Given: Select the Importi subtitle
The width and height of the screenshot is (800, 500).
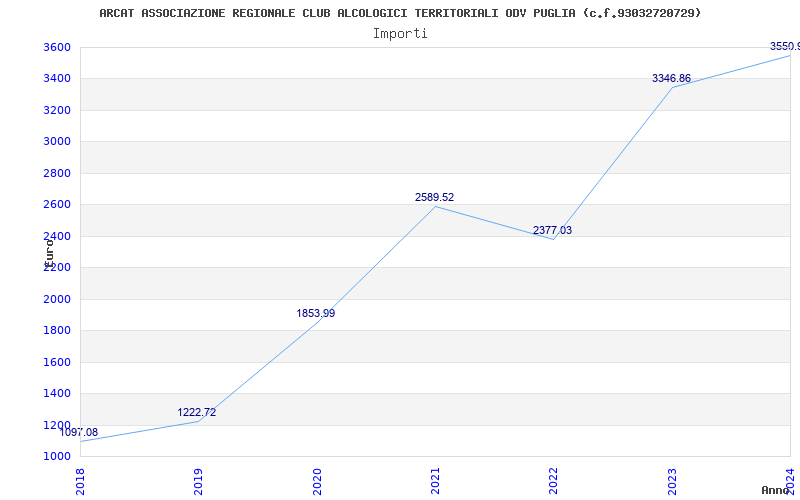Looking at the screenshot, I should [x=400, y=34].
